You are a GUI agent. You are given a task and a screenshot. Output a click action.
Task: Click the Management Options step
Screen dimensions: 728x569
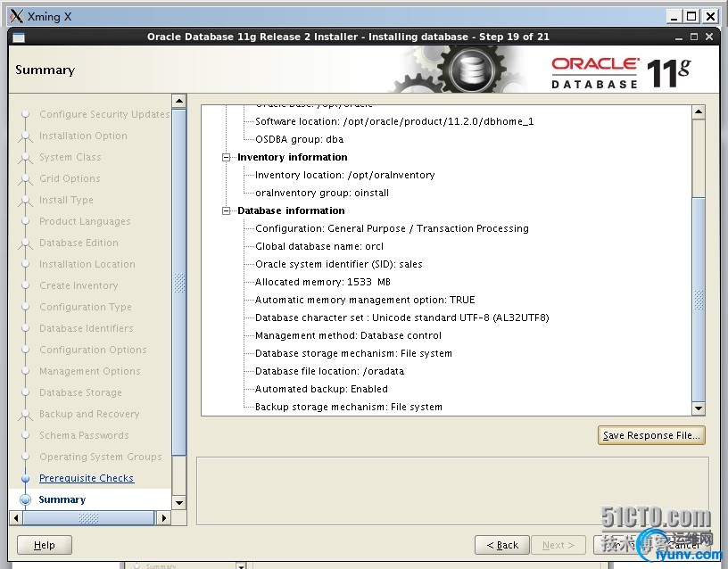[89, 371]
